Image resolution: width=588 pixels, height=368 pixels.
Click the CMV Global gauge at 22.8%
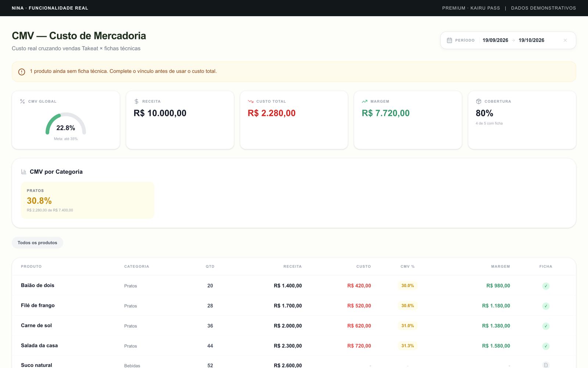point(66,124)
